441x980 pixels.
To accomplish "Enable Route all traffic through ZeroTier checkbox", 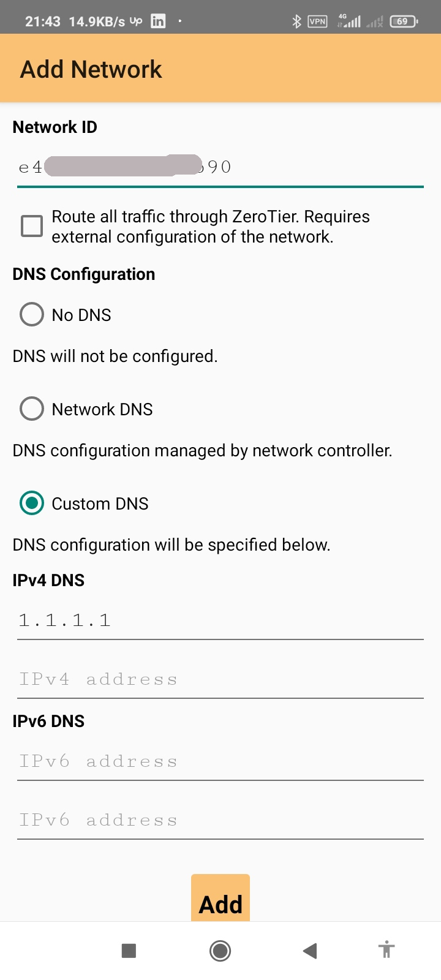I will click(32, 226).
